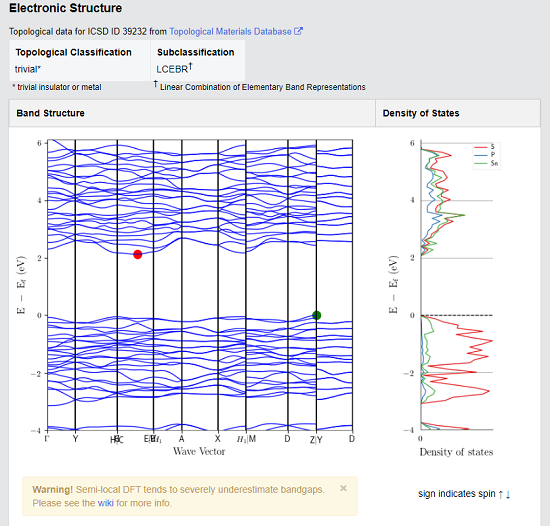Click the Topological Classification cell header
The width and height of the screenshot is (550, 526).
tap(73, 52)
